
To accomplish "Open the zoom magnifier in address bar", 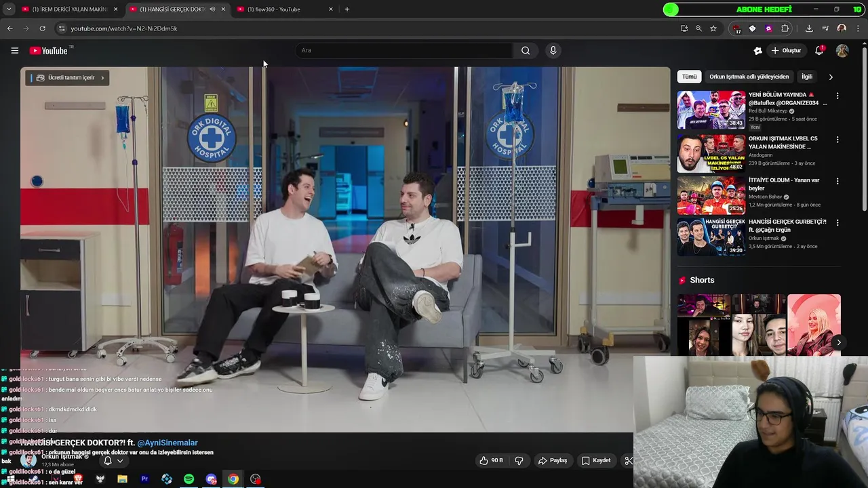I will (x=698, y=28).
